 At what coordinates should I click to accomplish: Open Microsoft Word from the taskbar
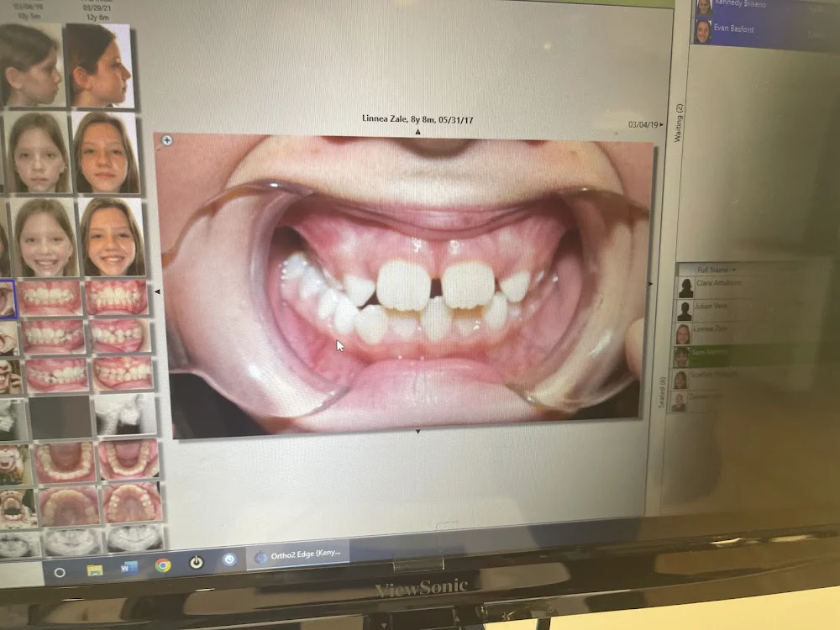pos(129,567)
